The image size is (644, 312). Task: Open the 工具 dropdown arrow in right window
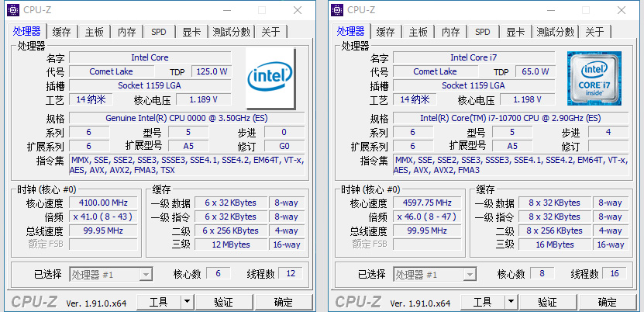pos(511,302)
